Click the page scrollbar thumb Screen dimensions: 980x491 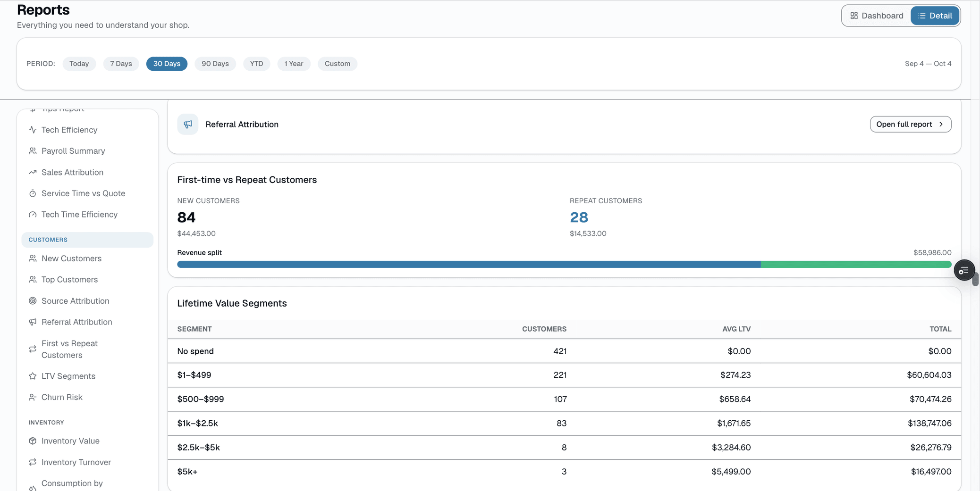[x=975, y=278]
